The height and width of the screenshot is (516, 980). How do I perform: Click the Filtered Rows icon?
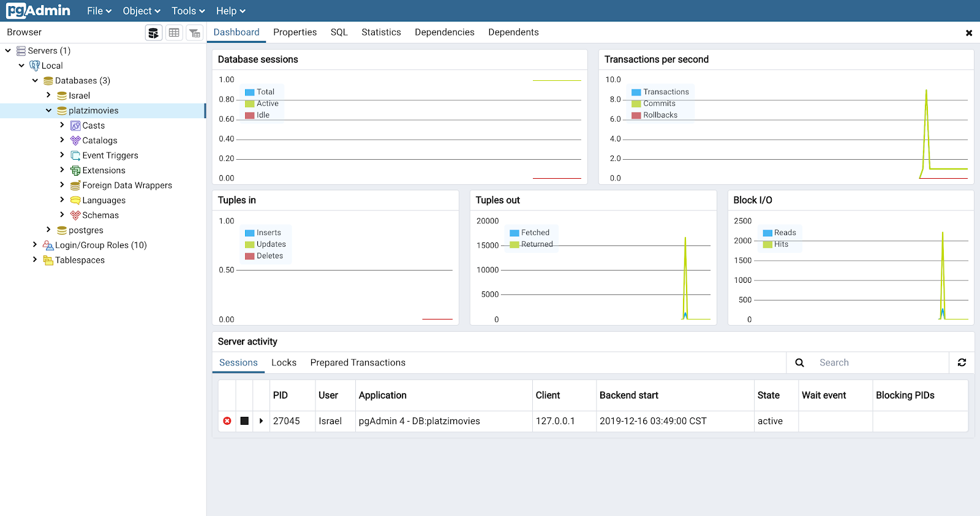195,32
